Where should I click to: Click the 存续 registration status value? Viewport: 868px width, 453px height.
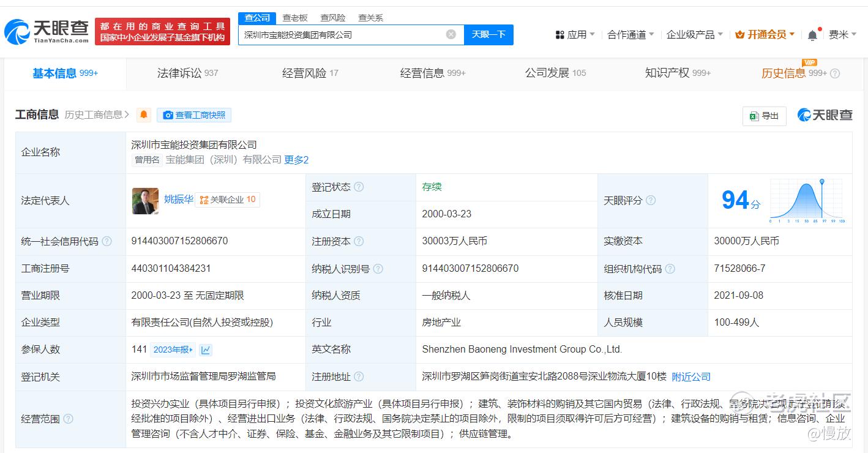432,187
